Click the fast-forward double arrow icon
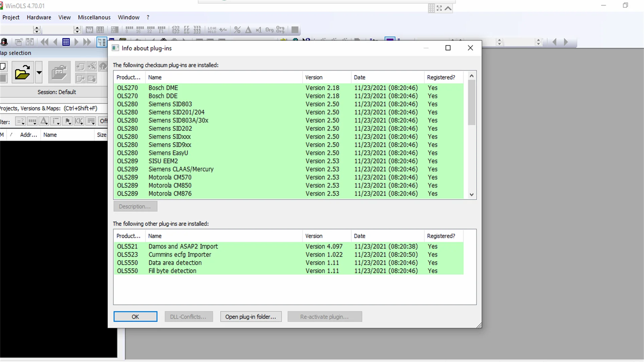The width and height of the screenshot is (644, 362). point(87,42)
